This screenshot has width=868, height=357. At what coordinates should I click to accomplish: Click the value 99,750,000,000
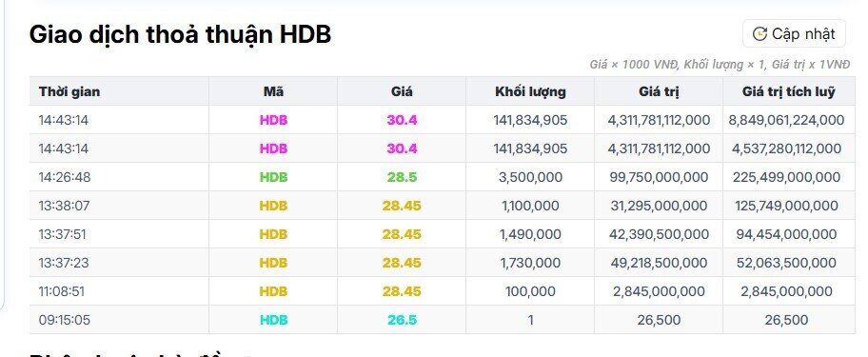click(x=659, y=177)
